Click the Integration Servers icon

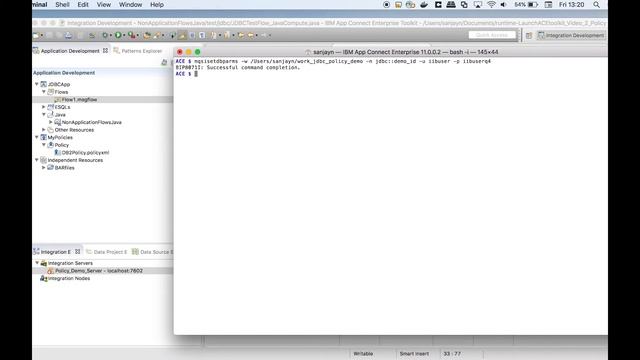tap(44, 263)
